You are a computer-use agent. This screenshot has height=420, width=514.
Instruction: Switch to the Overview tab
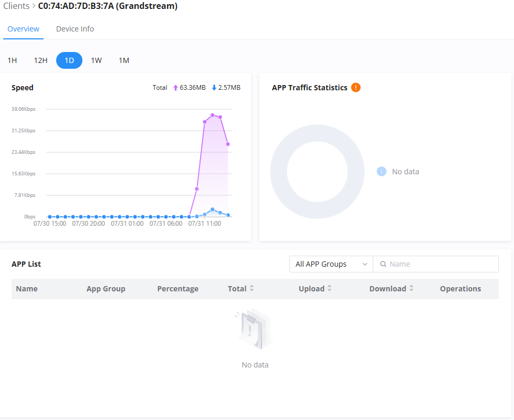[23, 29]
